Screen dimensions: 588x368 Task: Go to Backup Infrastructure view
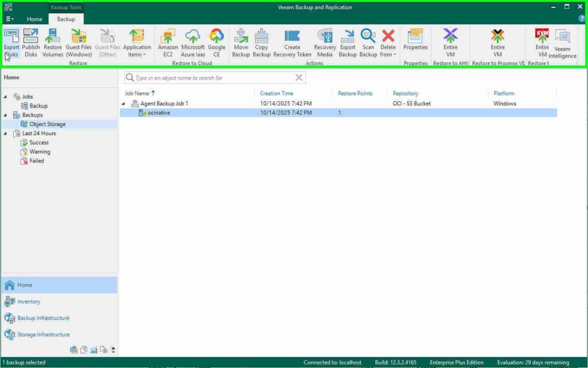43,318
